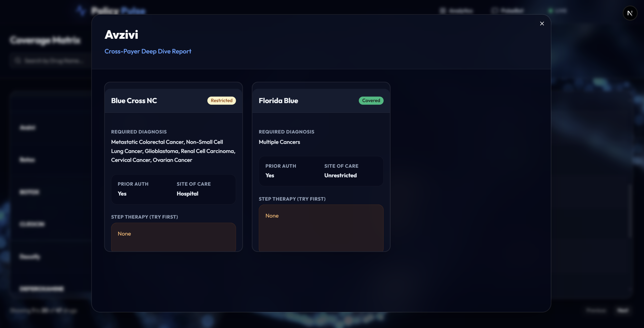The width and height of the screenshot is (644, 328).
Task: Click the Covered badge on Florida Blue
Action: 371,101
